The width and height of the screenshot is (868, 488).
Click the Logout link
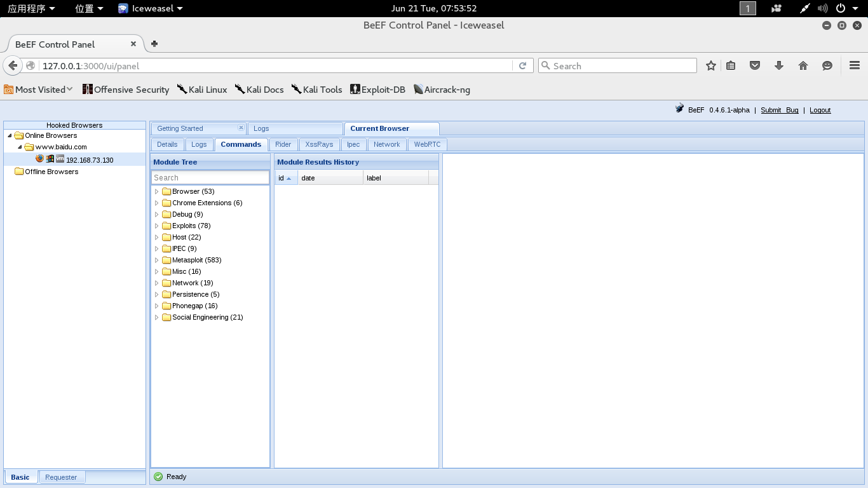(820, 110)
